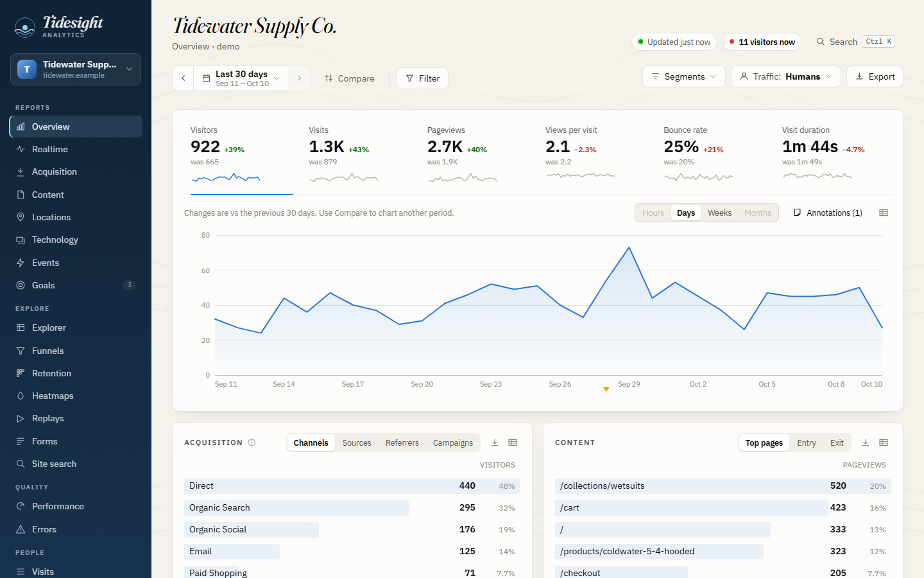Open the Acquisition report in sidebar
This screenshot has height=578, width=924.
tap(76, 171)
